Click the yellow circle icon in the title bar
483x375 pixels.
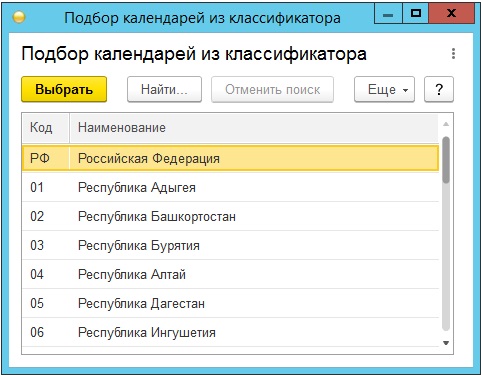point(19,17)
